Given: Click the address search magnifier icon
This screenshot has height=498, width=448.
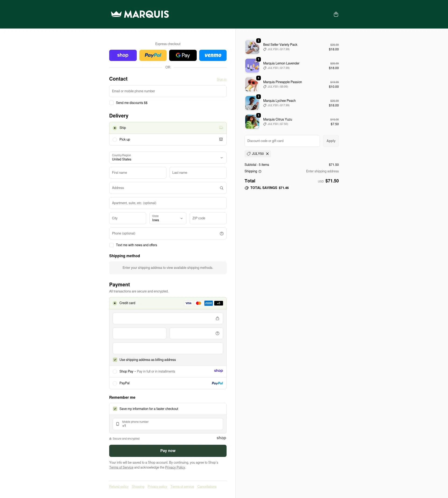Looking at the screenshot, I should click(221, 188).
